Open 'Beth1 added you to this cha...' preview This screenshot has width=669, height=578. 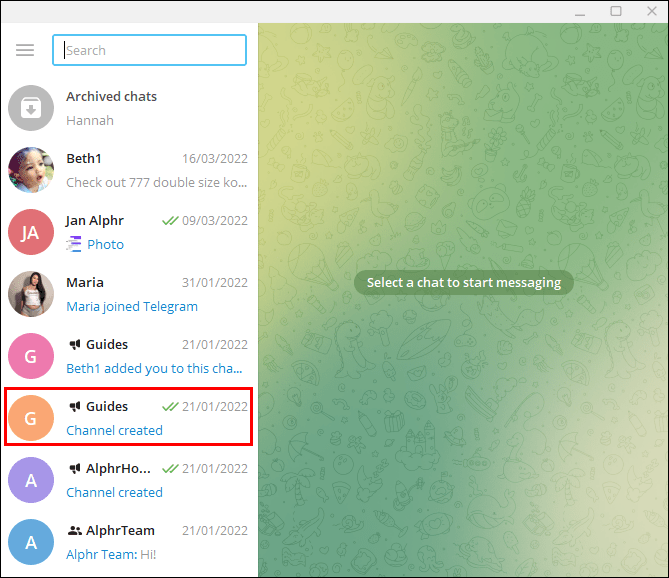(154, 368)
